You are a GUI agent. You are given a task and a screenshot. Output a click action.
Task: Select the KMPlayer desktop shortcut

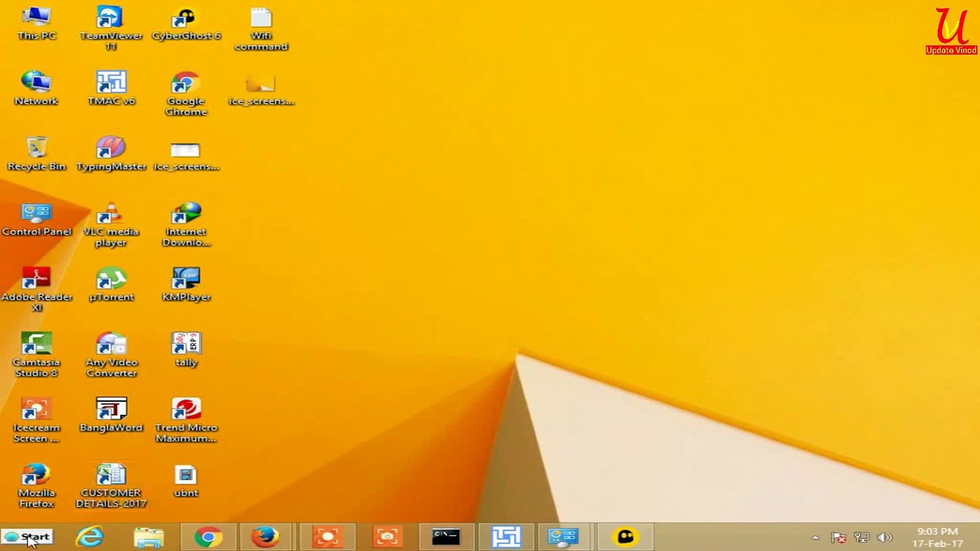[x=186, y=285]
